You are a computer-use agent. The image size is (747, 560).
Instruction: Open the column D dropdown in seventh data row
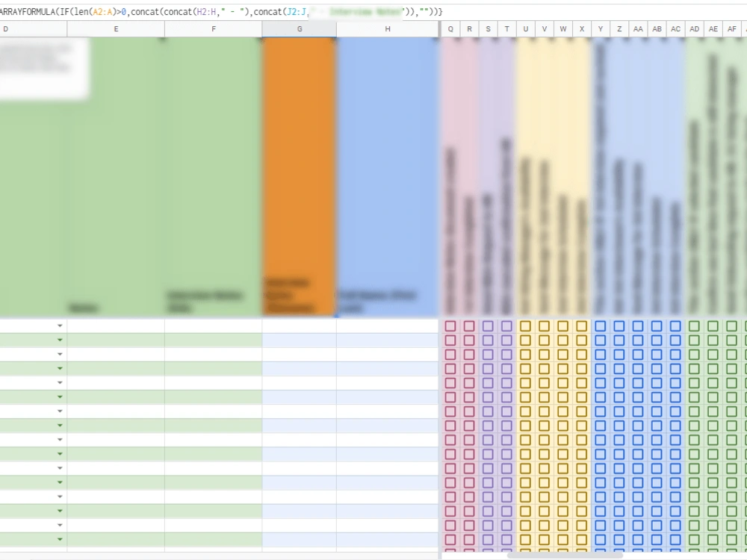pyautogui.click(x=60, y=411)
